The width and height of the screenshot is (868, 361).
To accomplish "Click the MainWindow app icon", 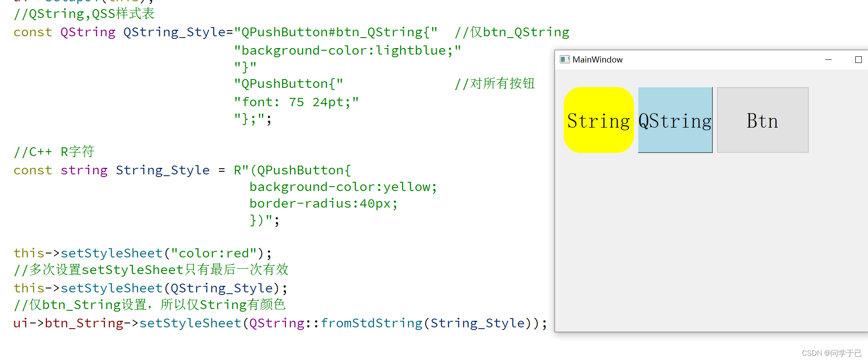I will (565, 59).
